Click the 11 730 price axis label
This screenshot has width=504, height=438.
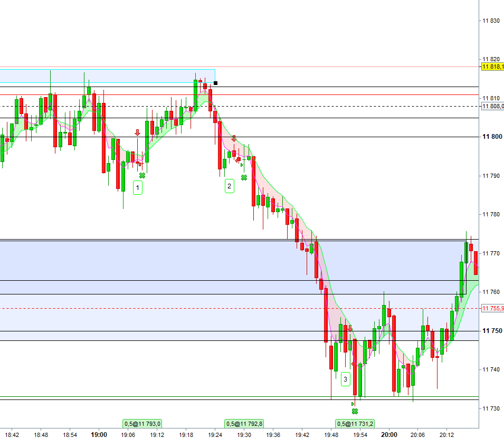click(x=491, y=408)
